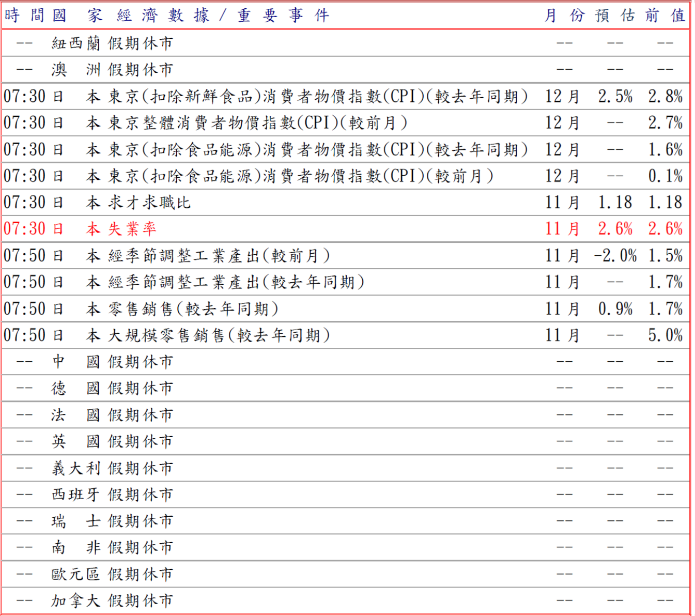Select the 歐元區 假期休市 row
The image size is (695, 616).
pos(112,574)
